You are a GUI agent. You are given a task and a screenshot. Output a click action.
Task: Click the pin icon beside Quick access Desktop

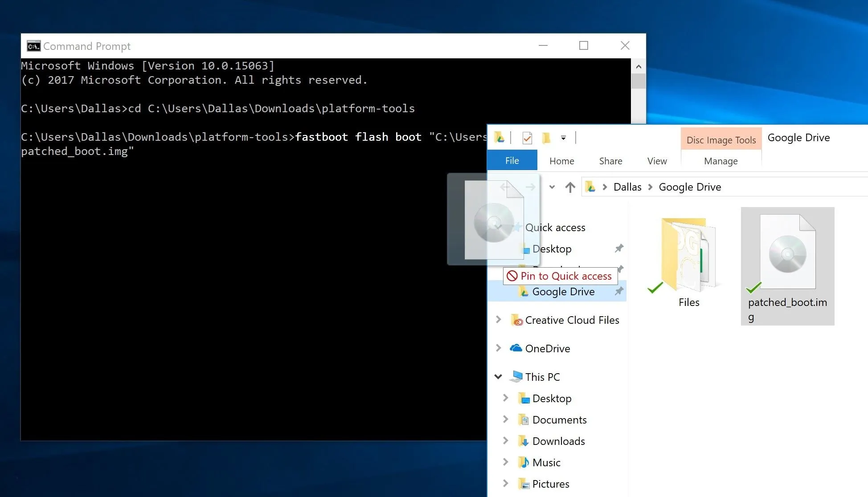coord(619,248)
